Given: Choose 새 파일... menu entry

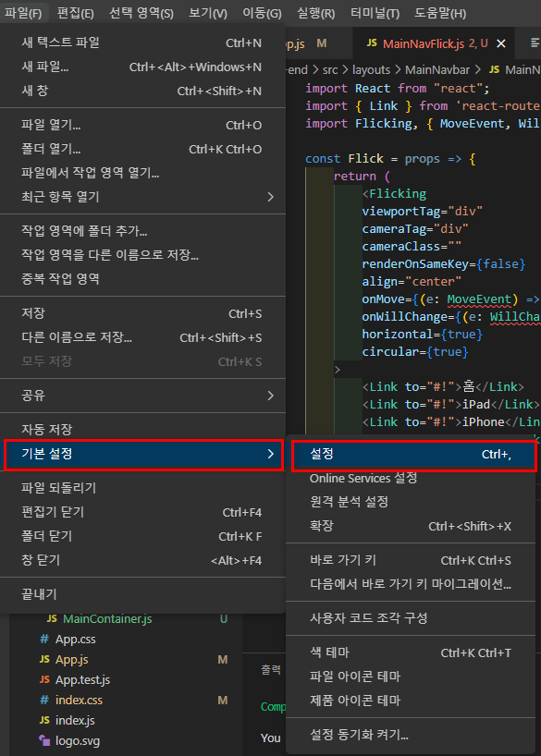Looking at the screenshot, I should [142, 67].
